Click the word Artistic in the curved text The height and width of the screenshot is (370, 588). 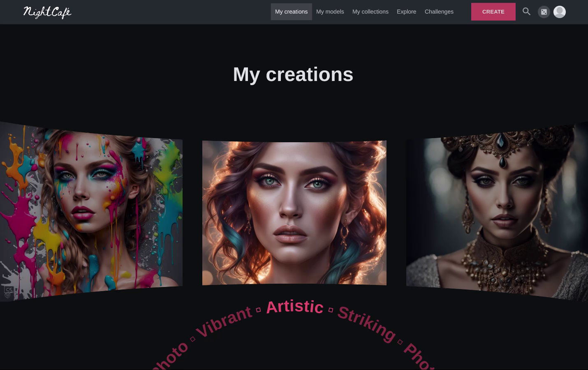click(294, 307)
